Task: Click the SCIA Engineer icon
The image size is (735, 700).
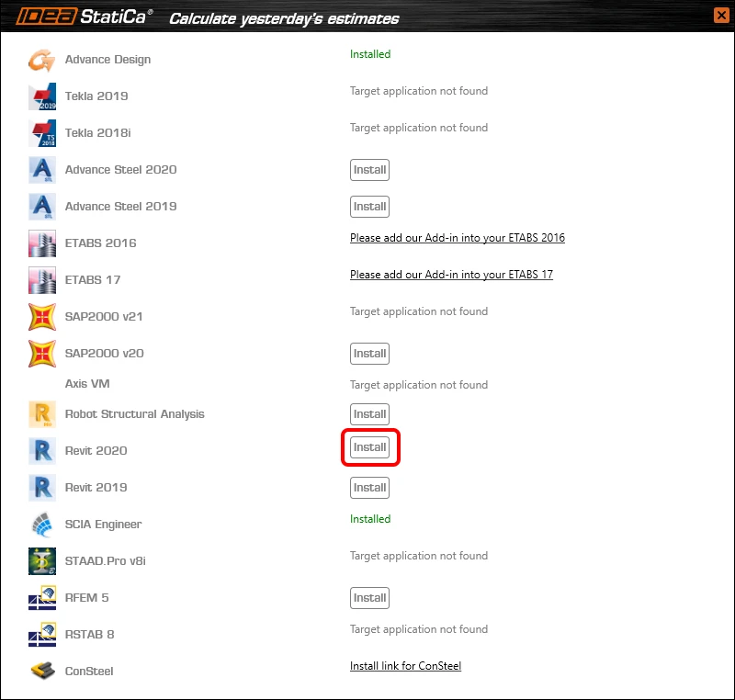Action: pos(42,525)
